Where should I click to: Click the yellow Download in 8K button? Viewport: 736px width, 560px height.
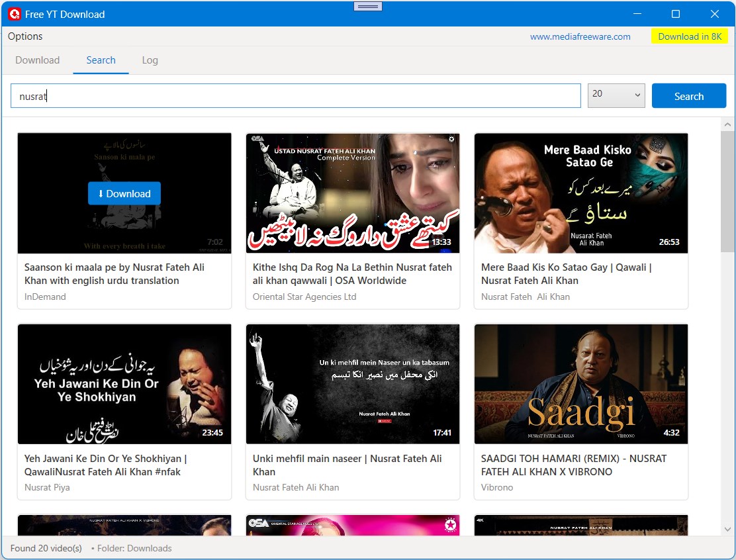point(690,36)
